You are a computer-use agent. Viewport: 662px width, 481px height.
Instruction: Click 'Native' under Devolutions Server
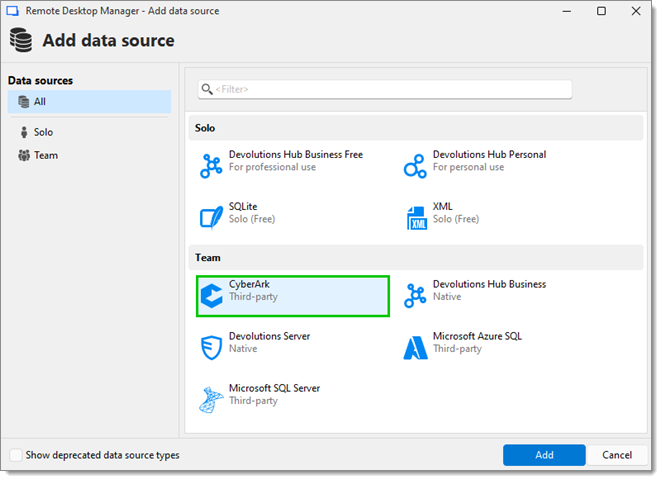pos(243,349)
